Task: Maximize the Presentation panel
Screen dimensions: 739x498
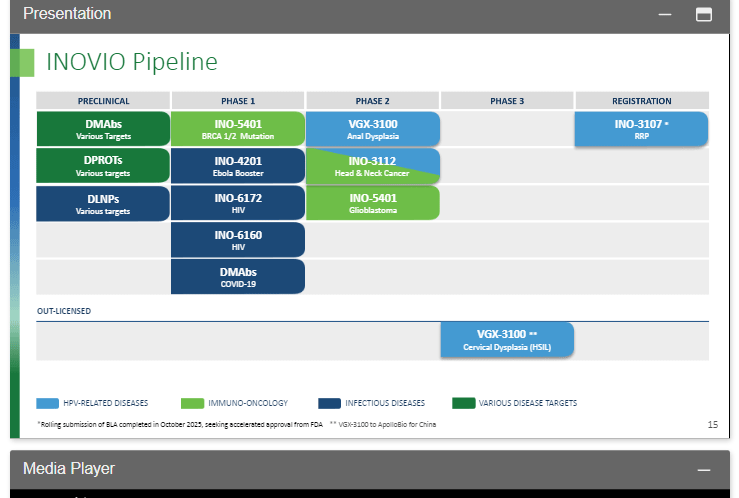Action: pos(703,15)
